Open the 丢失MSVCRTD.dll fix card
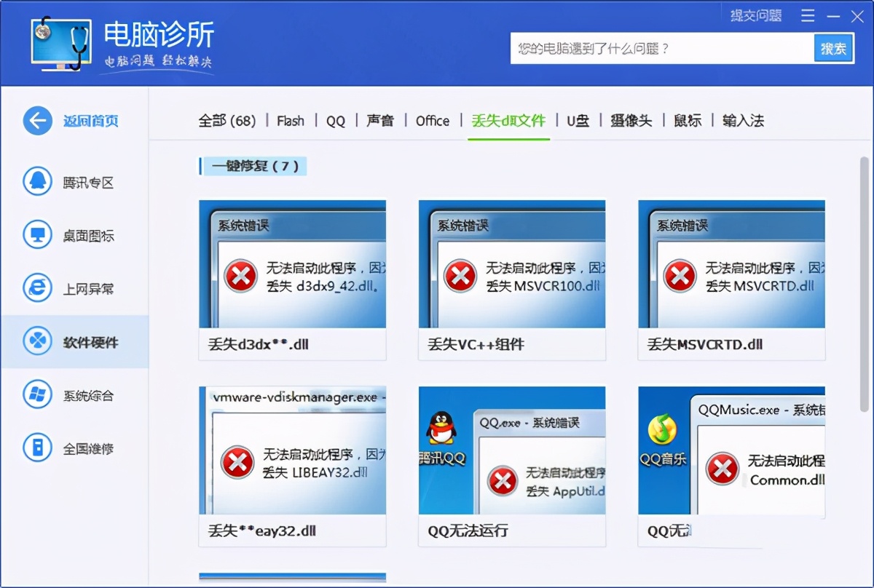This screenshot has width=874, height=588. tap(731, 280)
